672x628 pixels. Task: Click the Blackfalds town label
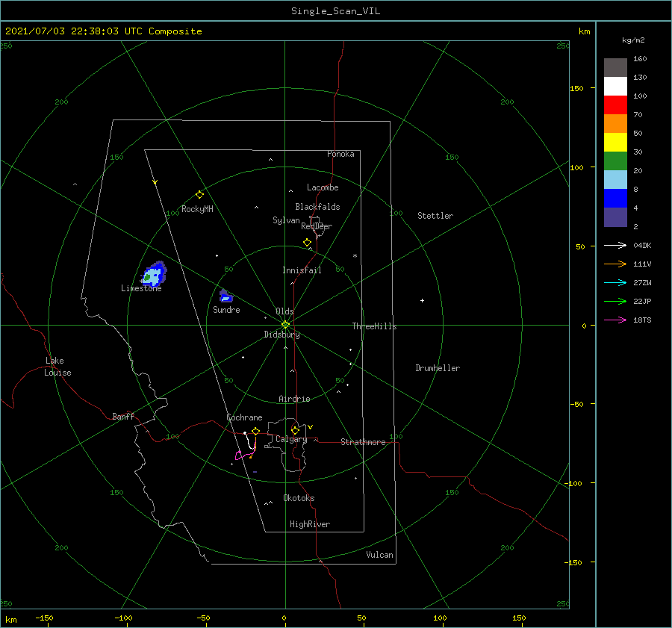(317, 207)
